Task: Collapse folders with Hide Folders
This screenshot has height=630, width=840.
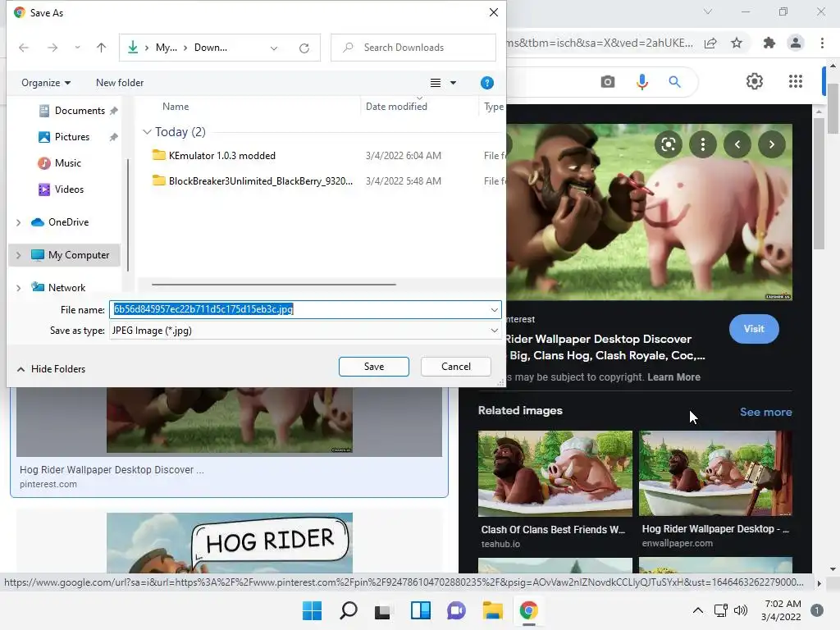Action: pos(52,369)
